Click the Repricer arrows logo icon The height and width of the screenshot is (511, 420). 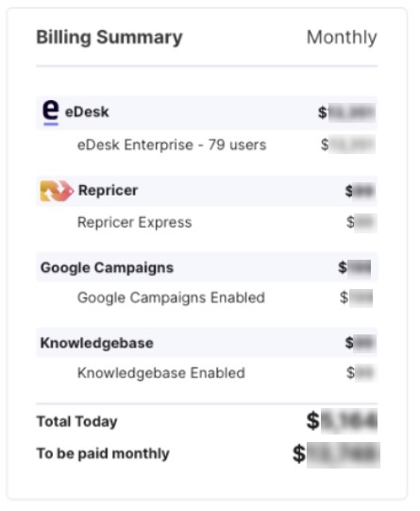click(57, 191)
